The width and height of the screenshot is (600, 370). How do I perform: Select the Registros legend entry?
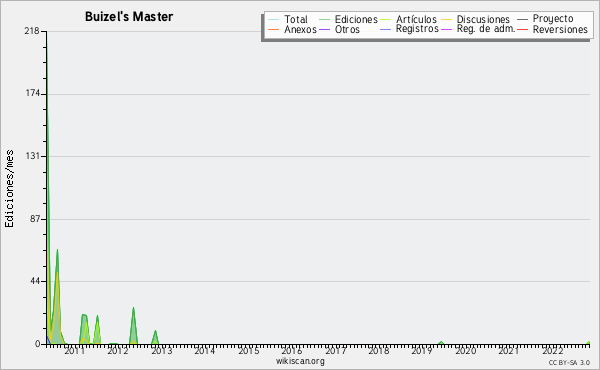click(409, 29)
